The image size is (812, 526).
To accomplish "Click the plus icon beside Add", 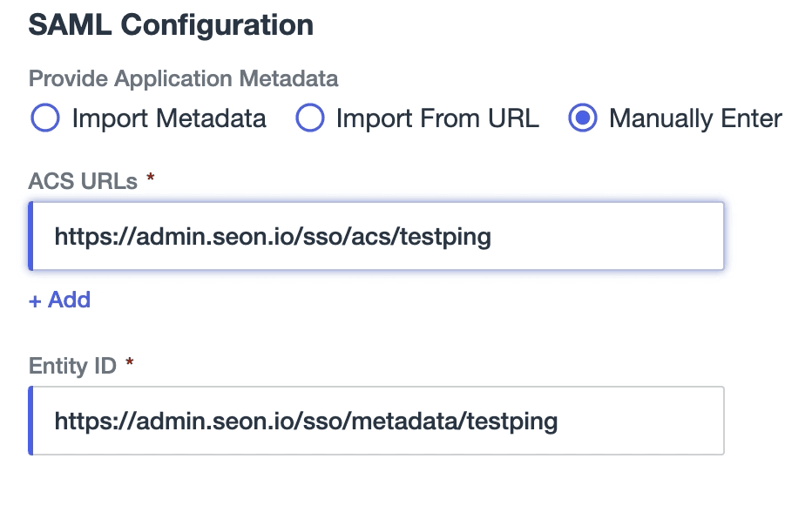I will (35, 300).
